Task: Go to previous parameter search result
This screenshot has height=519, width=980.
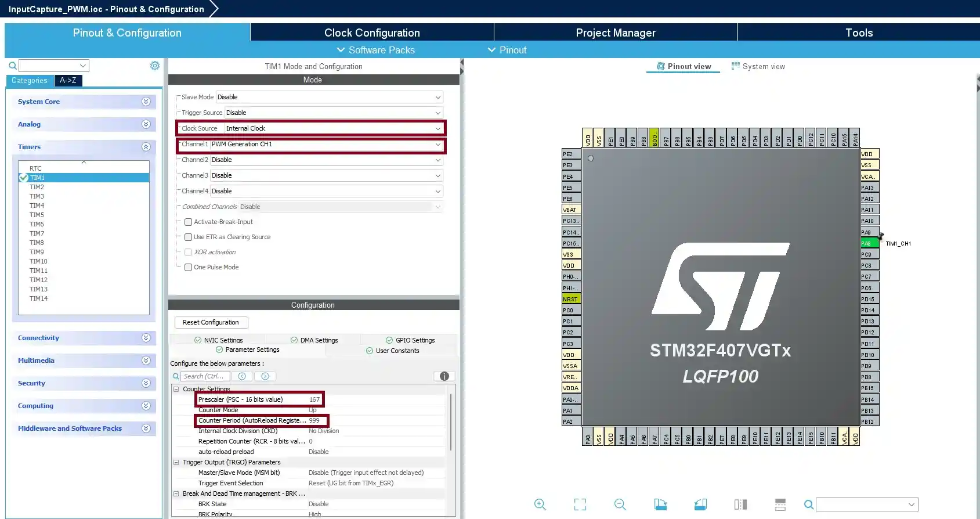Action: (x=242, y=376)
